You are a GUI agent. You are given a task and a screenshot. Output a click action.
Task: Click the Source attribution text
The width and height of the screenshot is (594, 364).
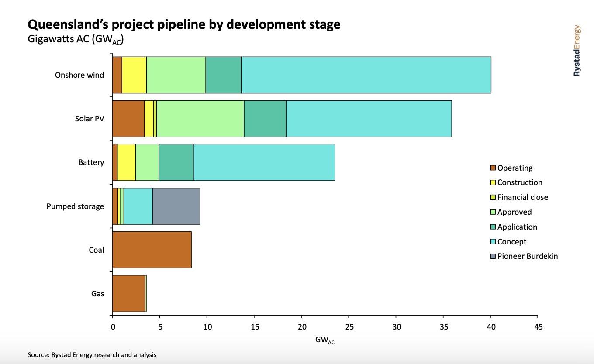(92, 355)
